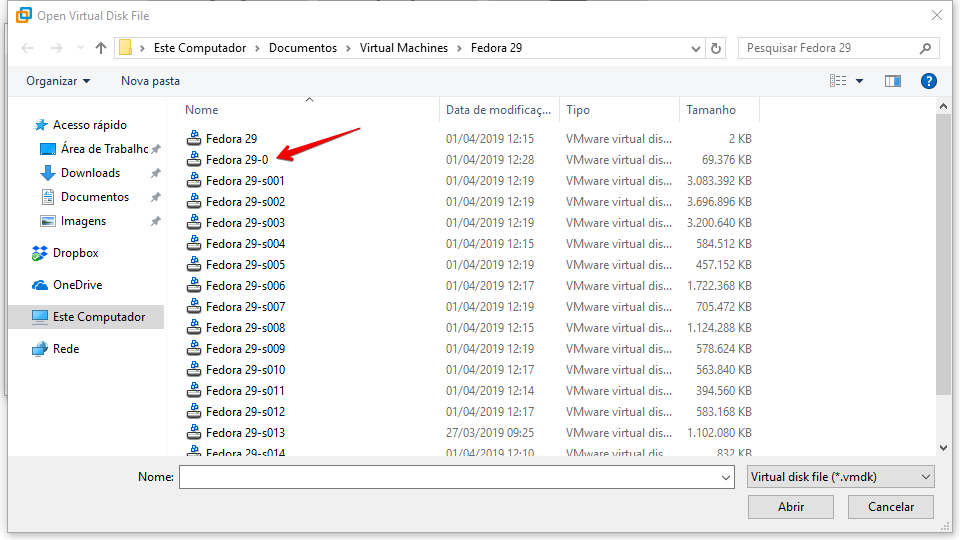Viewport: 960px width, 540px height.
Task: Click the Nome file name input field
Action: [x=455, y=478]
